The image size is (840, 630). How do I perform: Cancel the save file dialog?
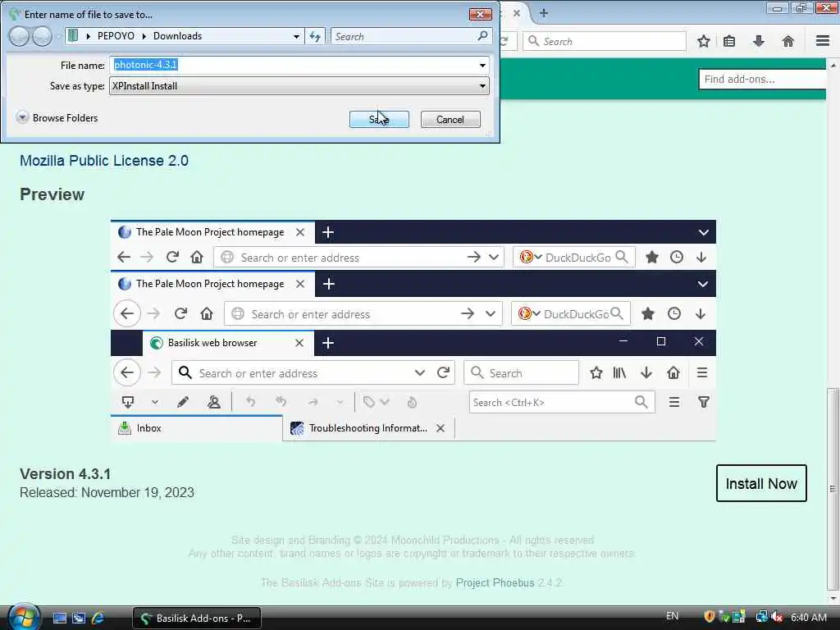point(450,120)
